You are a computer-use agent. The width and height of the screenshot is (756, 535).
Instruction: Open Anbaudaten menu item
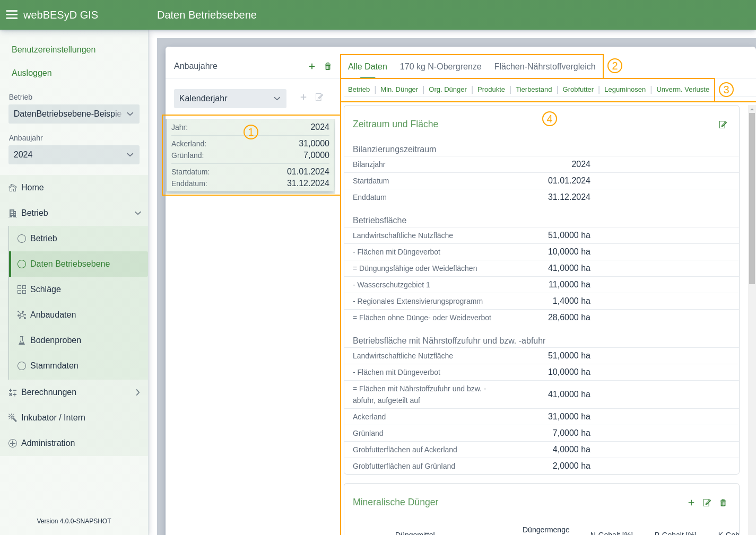(x=79, y=315)
